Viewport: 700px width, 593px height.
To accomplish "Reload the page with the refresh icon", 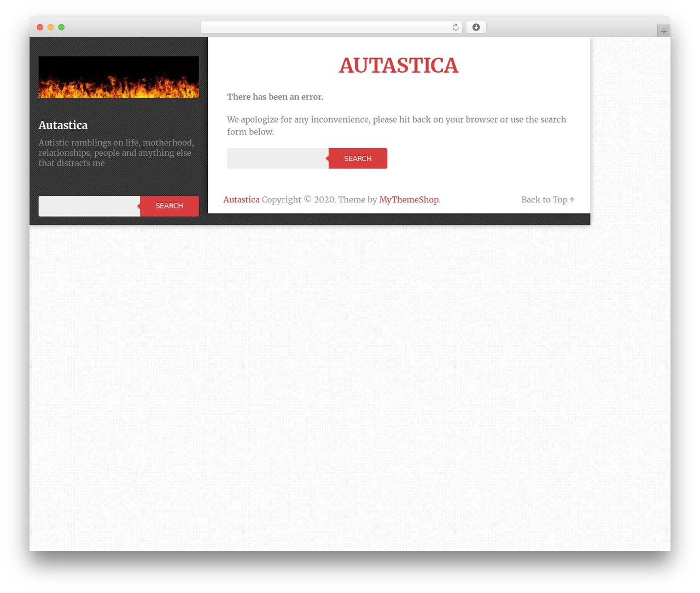I will (455, 27).
